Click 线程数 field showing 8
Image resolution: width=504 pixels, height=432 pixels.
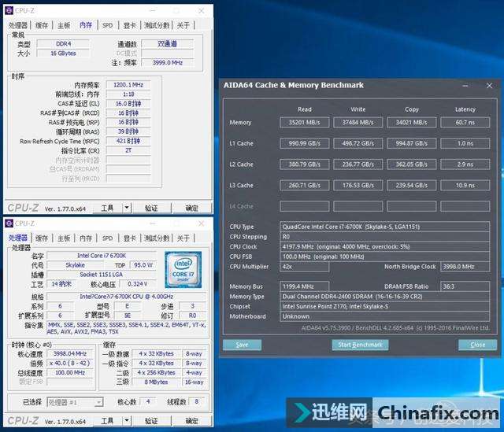pyautogui.click(x=196, y=401)
